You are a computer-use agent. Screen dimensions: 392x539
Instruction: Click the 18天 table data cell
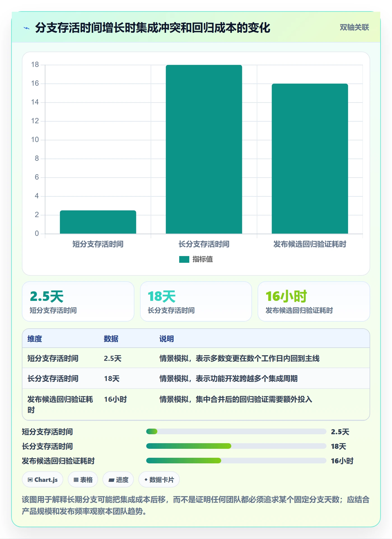tap(112, 378)
